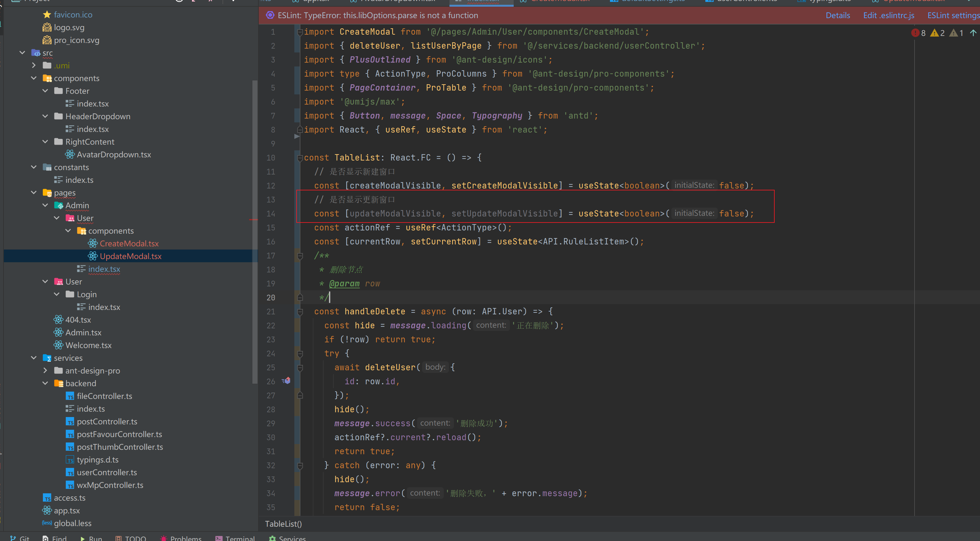Viewport: 980px width, 541px height.
Task: Click the TableList() breadcrumb below the editor
Action: point(284,524)
